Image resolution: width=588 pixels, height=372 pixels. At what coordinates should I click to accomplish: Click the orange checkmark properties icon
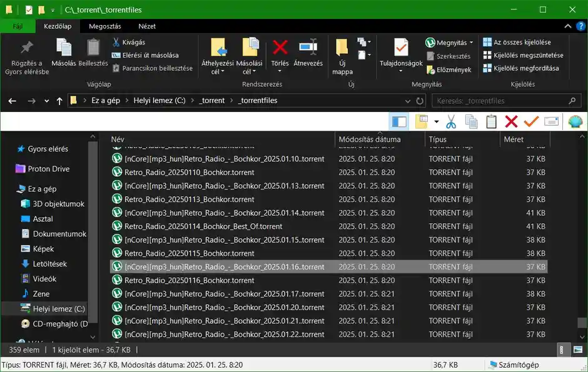click(x=531, y=121)
